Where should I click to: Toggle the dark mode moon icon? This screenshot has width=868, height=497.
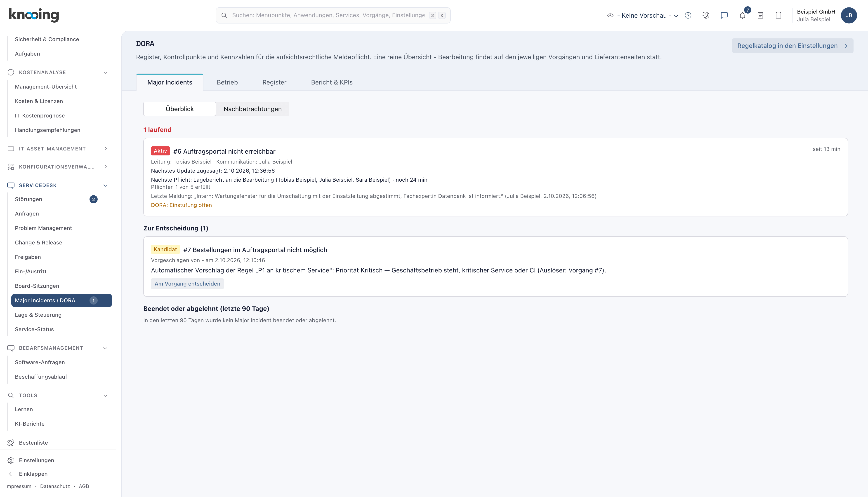tap(706, 15)
